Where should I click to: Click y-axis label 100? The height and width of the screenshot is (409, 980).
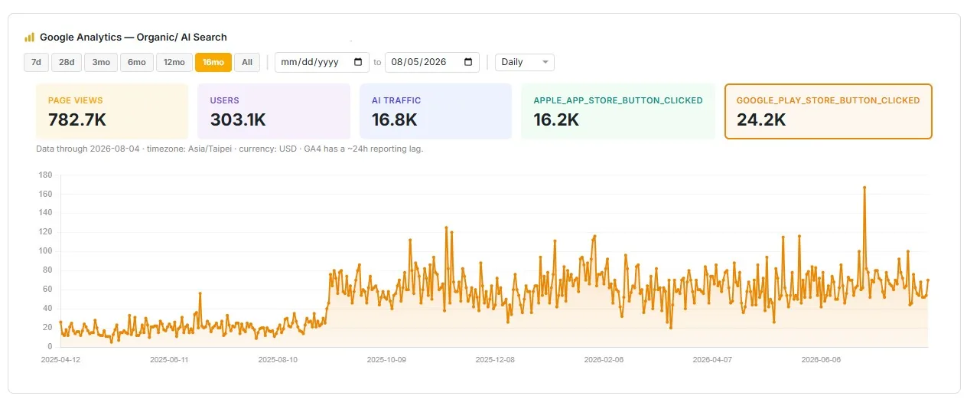tap(45, 251)
